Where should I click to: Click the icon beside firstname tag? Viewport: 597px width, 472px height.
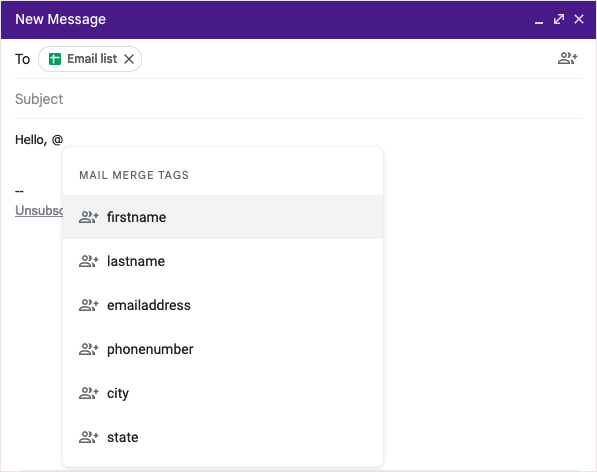89,217
